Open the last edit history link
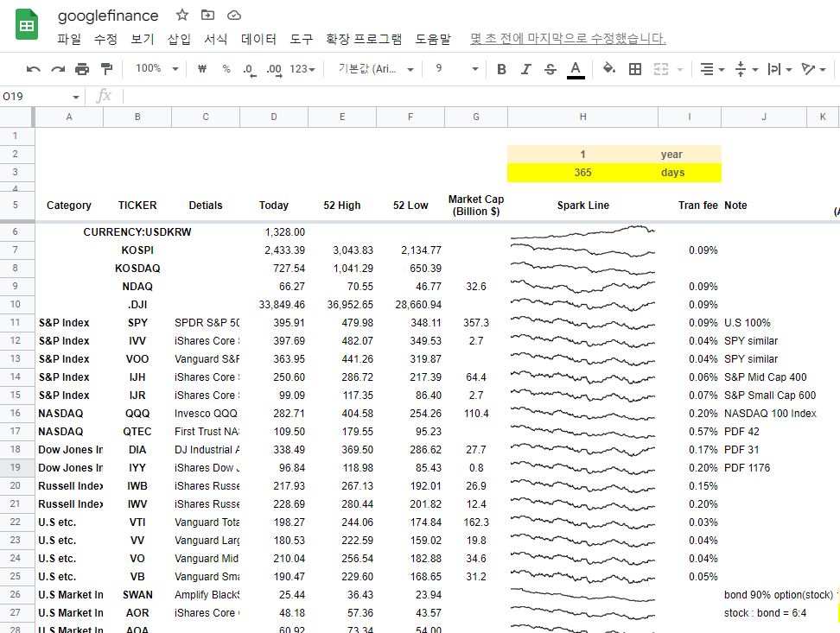Viewport: 840px width, 633px height. (x=568, y=39)
